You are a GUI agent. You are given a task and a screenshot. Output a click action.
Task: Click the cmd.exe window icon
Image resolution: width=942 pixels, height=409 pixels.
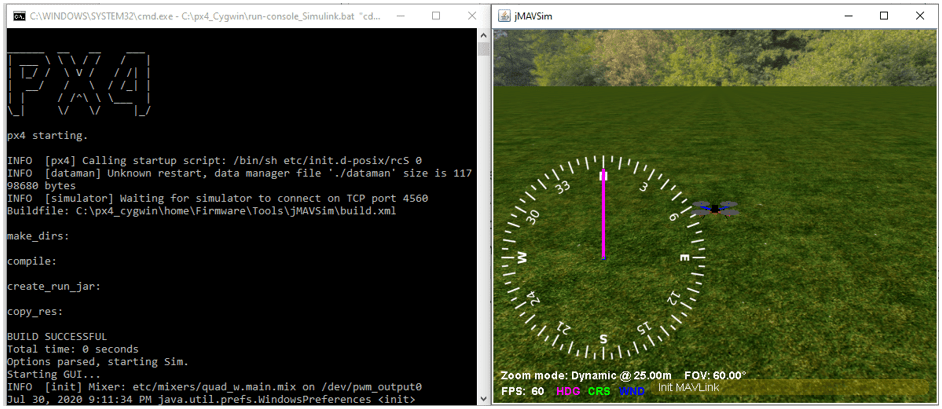[x=19, y=16]
